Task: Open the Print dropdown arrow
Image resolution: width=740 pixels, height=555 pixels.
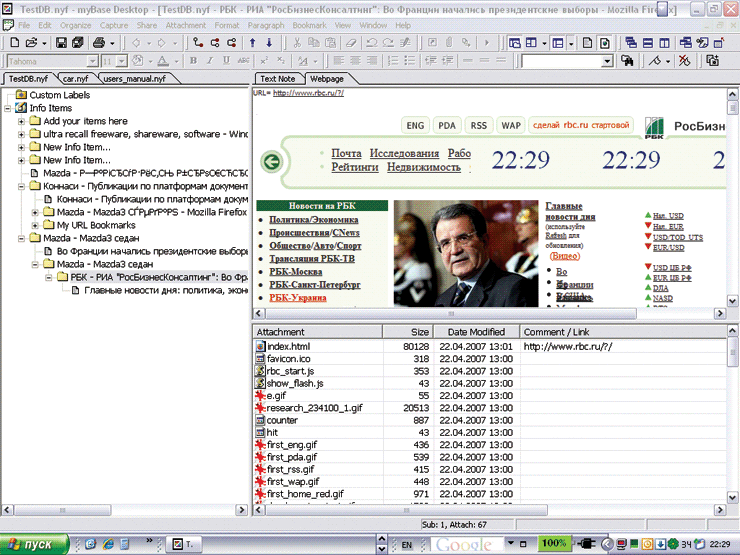Action: [112, 43]
